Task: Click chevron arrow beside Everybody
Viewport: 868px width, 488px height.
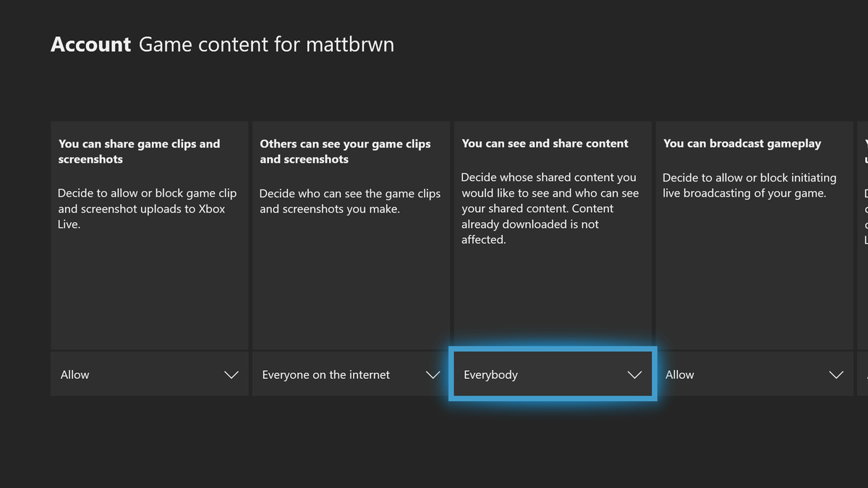Action: pos(634,374)
